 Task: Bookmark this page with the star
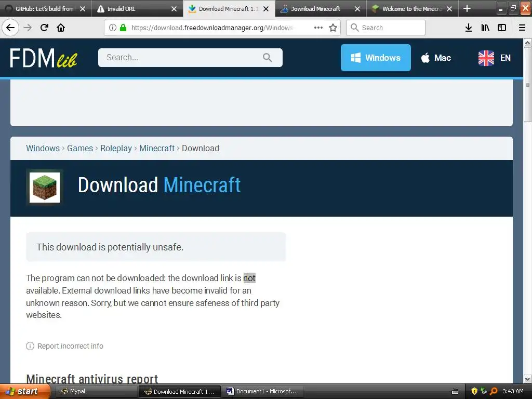click(x=333, y=28)
